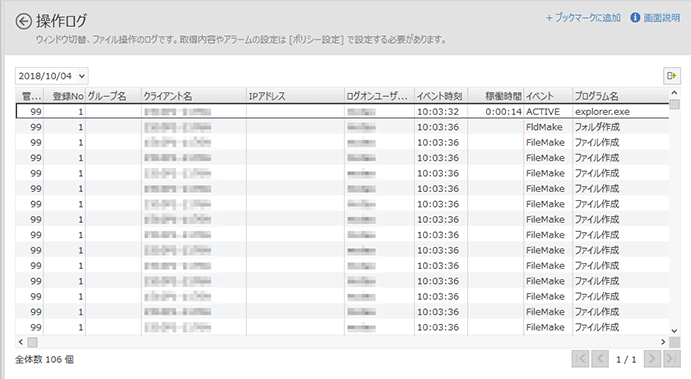The width and height of the screenshot is (691, 379).
Task: Click the blue info icon by 画面説明
Action: click(x=635, y=18)
